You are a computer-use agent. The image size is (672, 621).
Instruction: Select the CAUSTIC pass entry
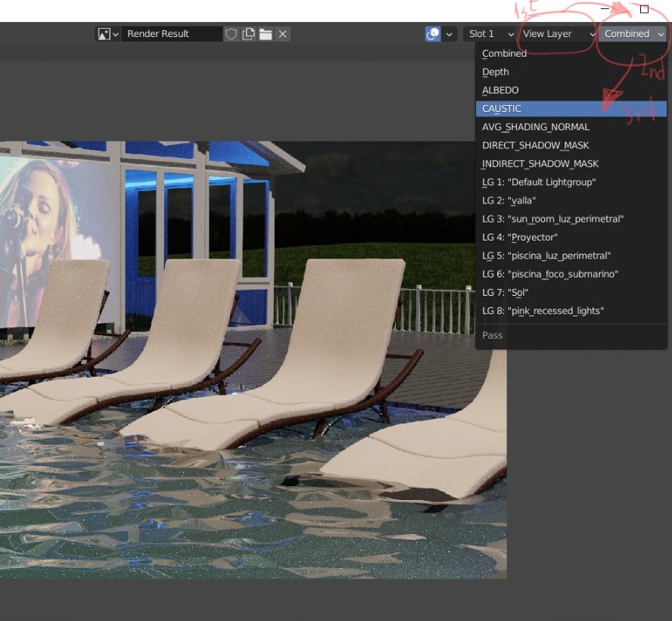pos(502,108)
